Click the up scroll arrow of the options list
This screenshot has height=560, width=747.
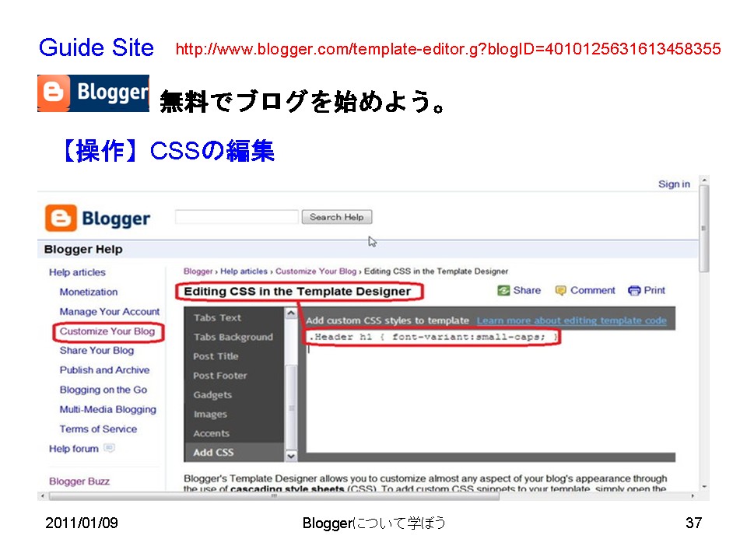click(x=291, y=312)
